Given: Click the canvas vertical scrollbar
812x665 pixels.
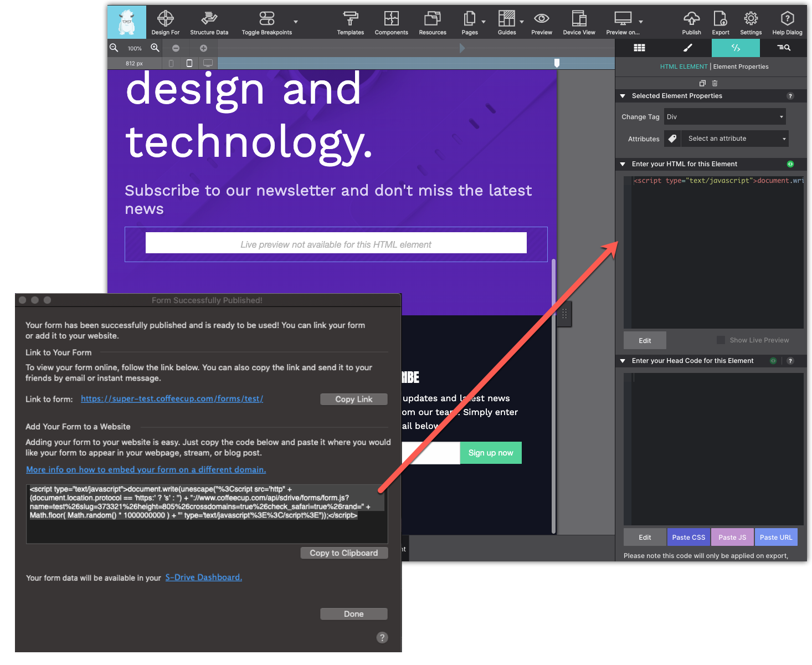Looking at the screenshot, I should click(554, 396).
